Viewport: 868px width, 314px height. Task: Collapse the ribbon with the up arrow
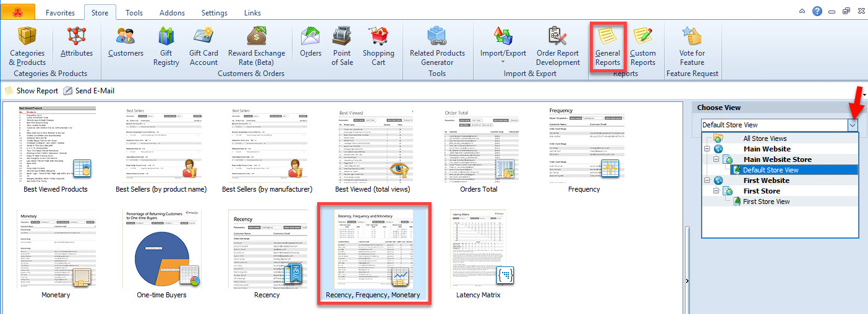(x=802, y=11)
